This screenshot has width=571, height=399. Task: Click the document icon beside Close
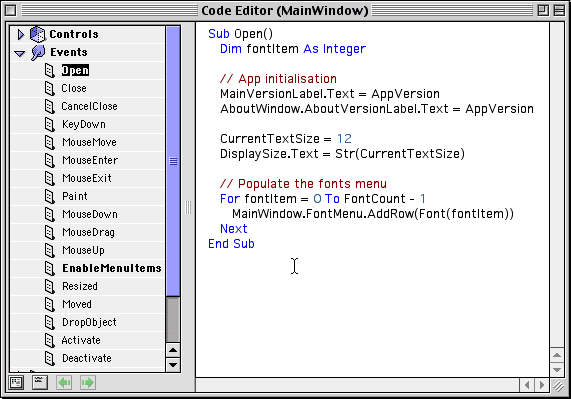point(50,88)
